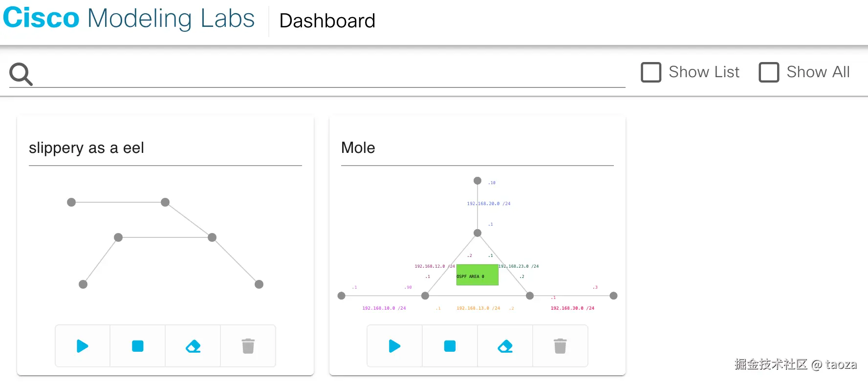Start the Mole lab
This screenshot has height=382, width=868.
pyautogui.click(x=394, y=346)
